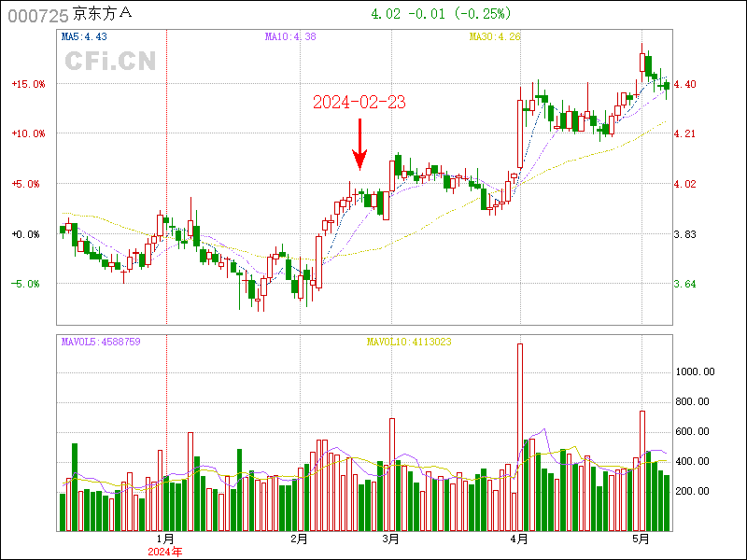Click the 5月 date axis label
The image size is (747, 560).
641,539
